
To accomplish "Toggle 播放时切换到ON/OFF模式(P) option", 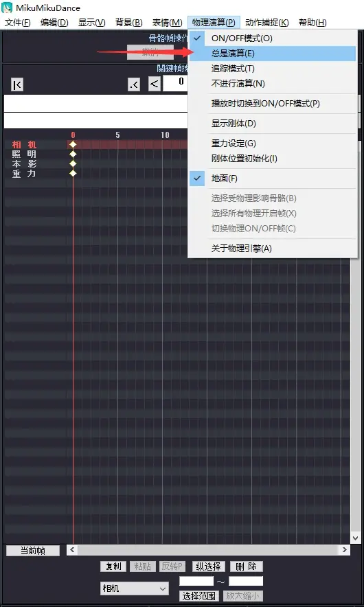I will click(x=273, y=104).
